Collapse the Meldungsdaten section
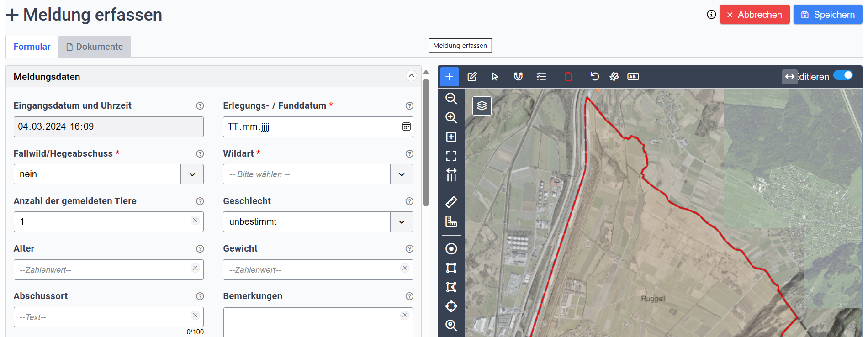The height and width of the screenshot is (337, 868). (x=411, y=76)
